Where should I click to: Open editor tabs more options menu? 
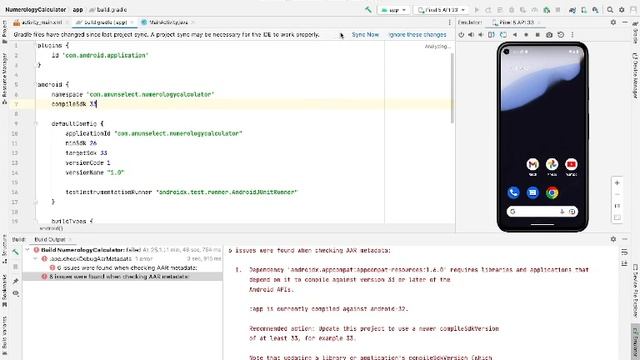(x=449, y=22)
